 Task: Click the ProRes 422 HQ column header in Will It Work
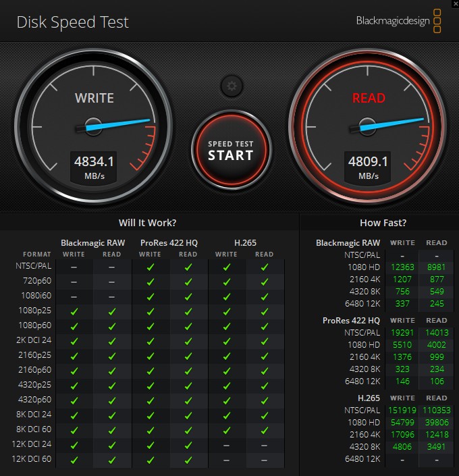click(x=169, y=243)
